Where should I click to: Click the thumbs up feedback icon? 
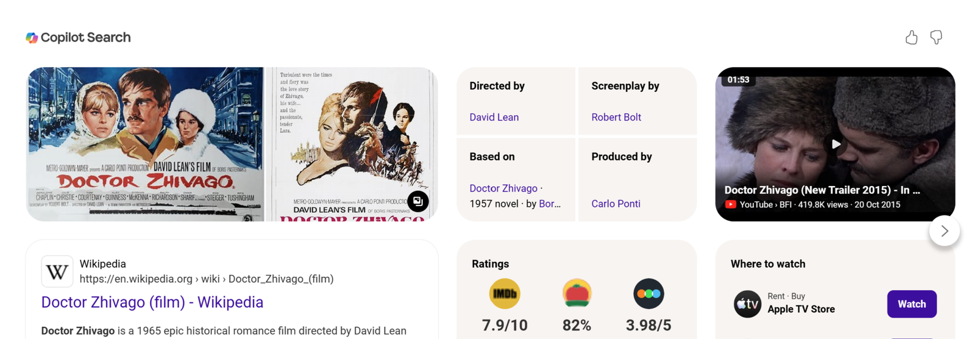click(x=911, y=38)
